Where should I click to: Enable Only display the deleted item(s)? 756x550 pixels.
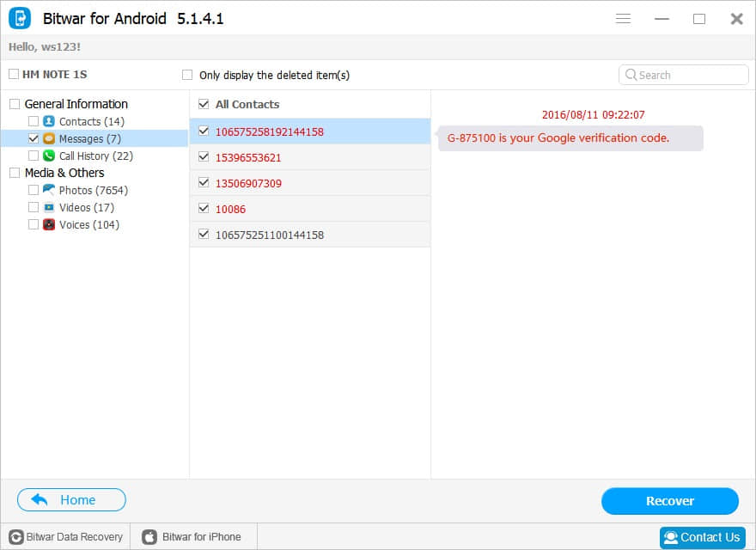coord(187,75)
